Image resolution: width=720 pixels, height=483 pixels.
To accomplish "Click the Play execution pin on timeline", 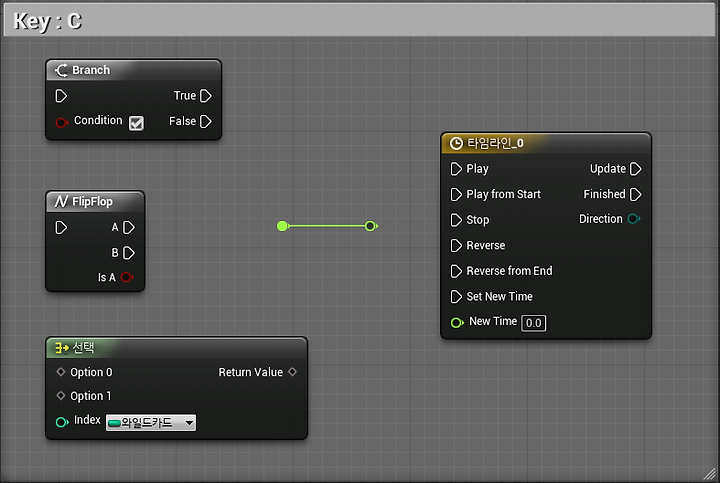I will click(456, 169).
